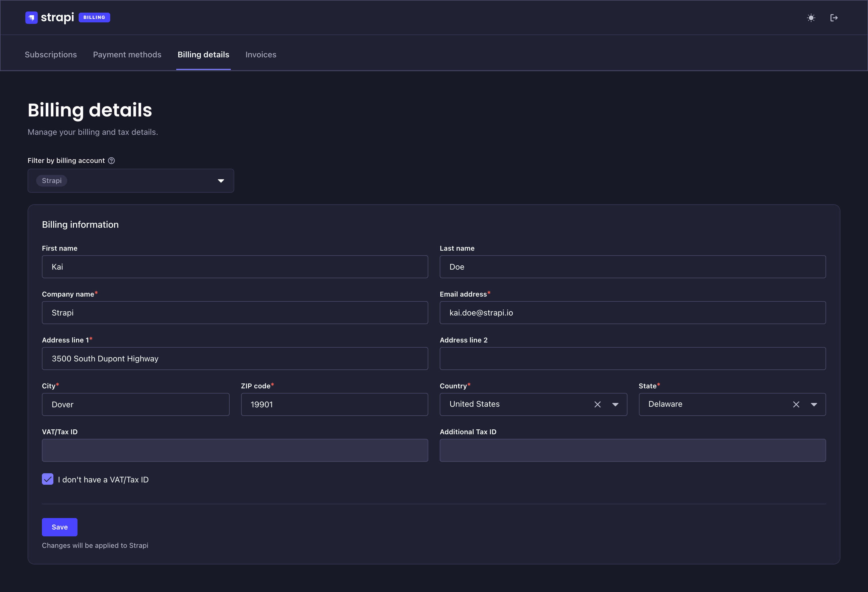Click the BILLING badge

(x=94, y=17)
